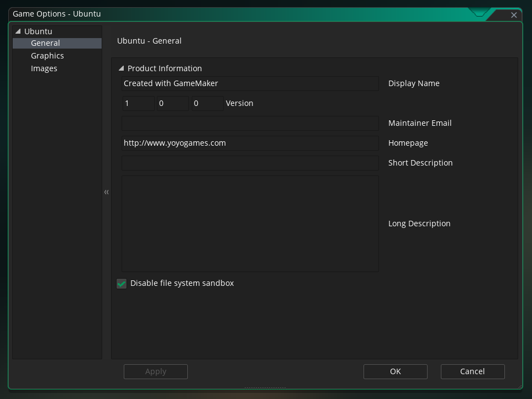Click the OK button
This screenshot has height=399, width=532.
(395, 371)
